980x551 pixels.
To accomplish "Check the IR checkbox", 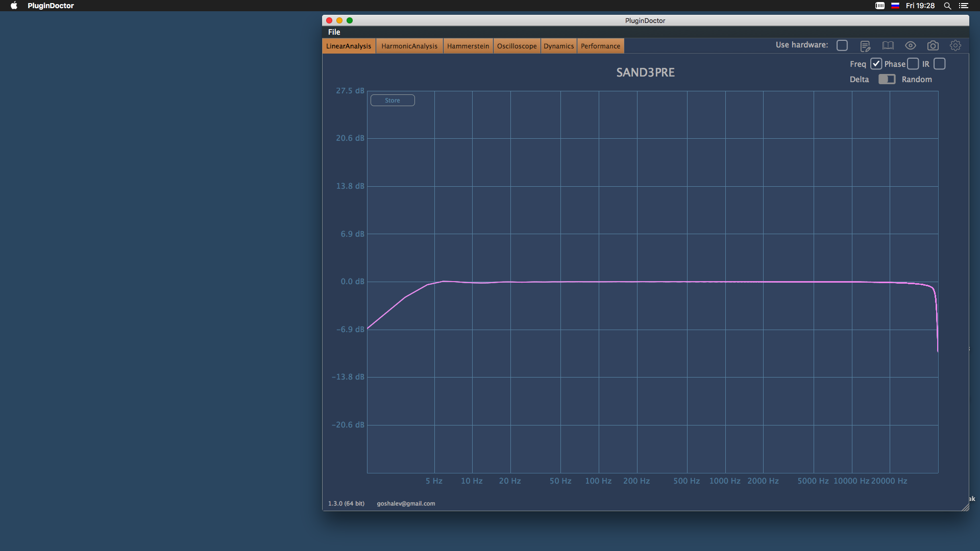I will point(940,64).
